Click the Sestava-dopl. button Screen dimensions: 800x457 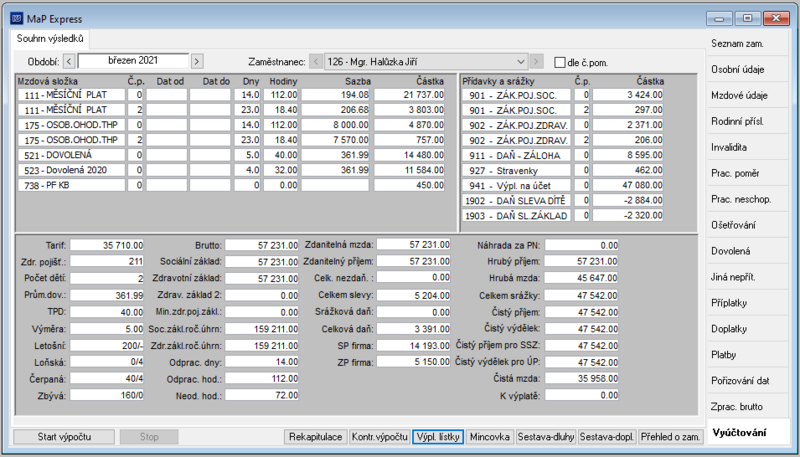(x=607, y=437)
